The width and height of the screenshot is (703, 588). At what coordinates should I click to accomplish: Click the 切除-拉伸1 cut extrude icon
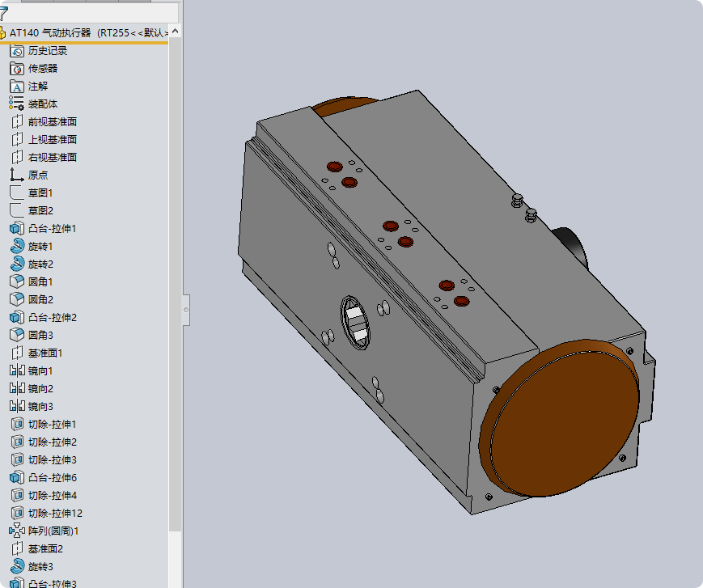[x=17, y=424]
